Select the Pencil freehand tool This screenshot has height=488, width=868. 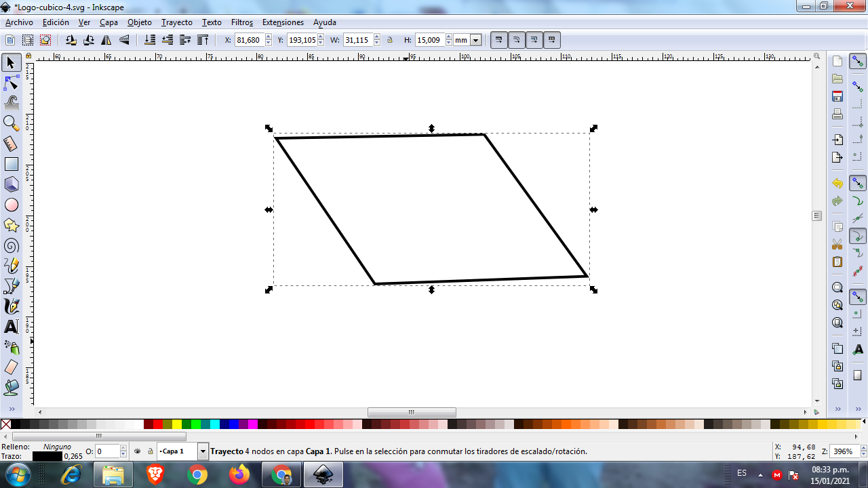click(11, 266)
